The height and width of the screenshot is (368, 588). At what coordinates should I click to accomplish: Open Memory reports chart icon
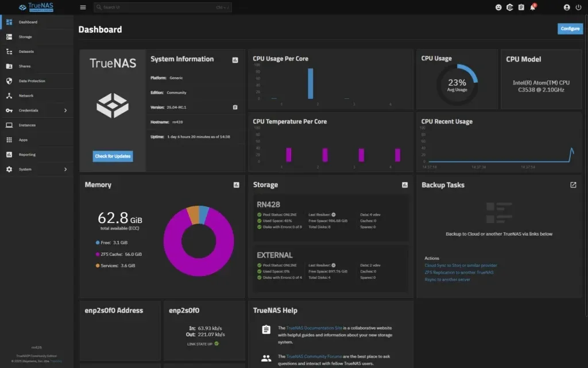236,185
